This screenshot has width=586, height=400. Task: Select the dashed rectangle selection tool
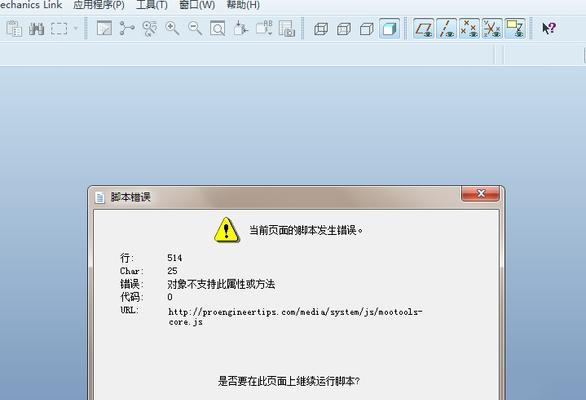pos(59,29)
